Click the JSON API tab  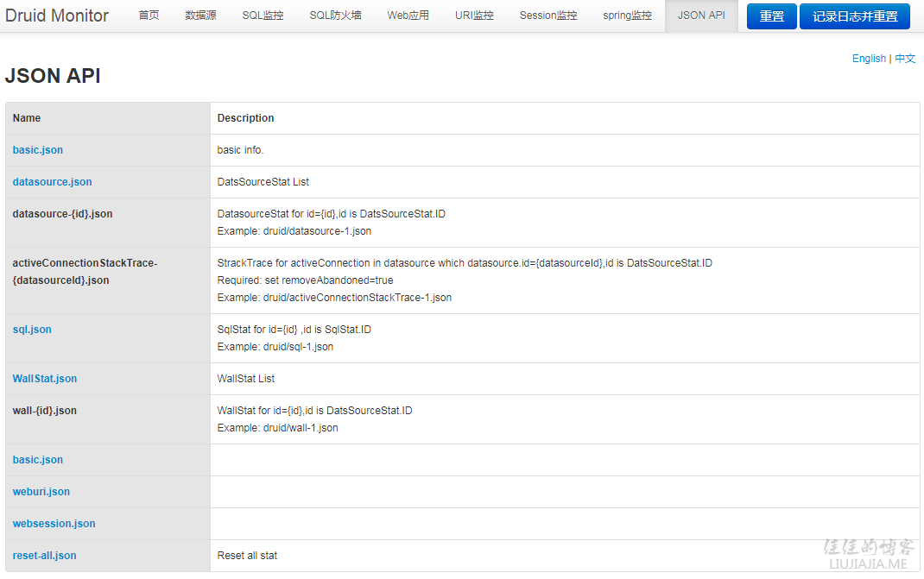pyautogui.click(x=701, y=16)
